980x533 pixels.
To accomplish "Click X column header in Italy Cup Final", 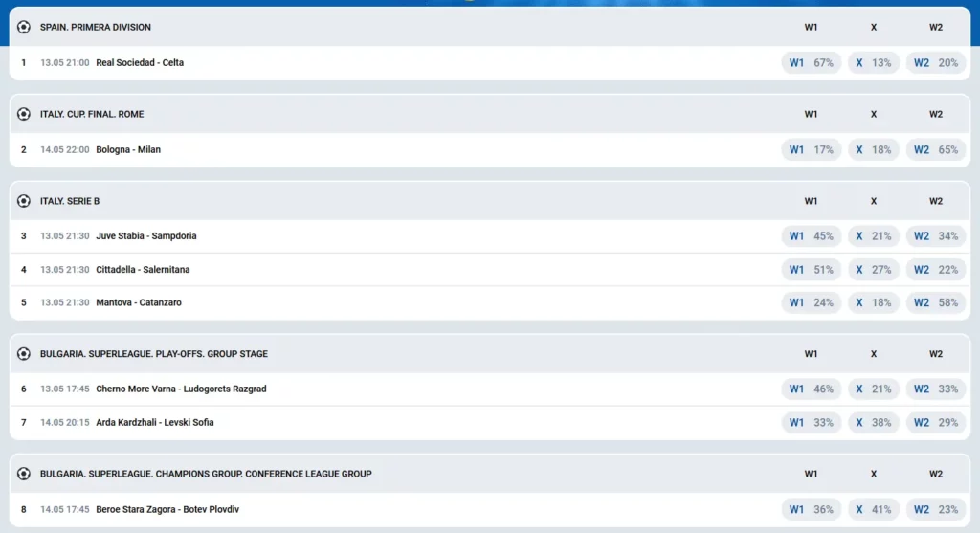I will [874, 114].
